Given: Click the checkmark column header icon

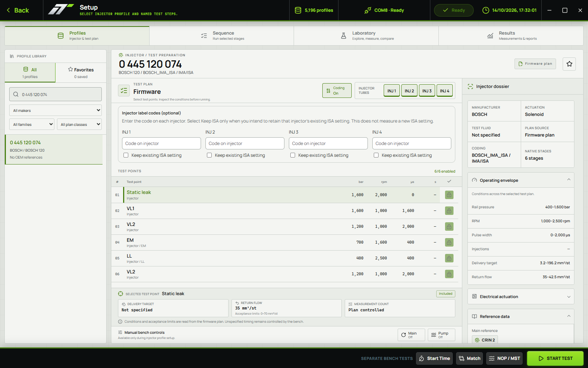Looking at the screenshot, I should point(449,181).
